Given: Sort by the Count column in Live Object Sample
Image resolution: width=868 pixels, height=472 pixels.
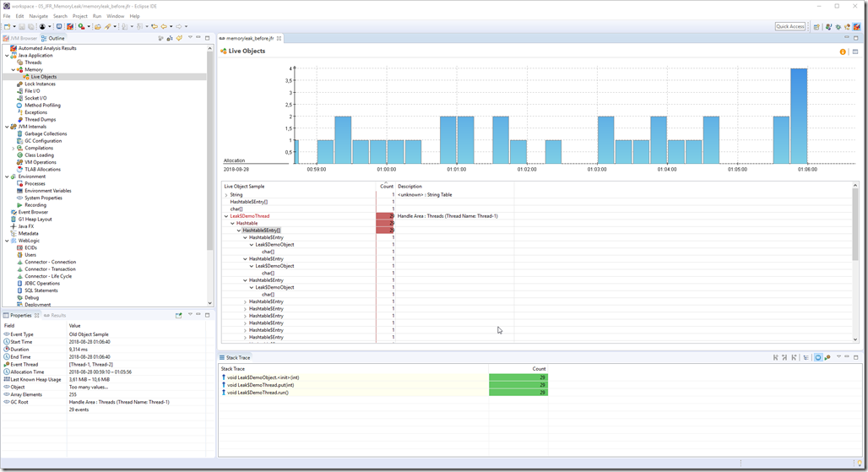Looking at the screenshot, I should pos(386,187).
